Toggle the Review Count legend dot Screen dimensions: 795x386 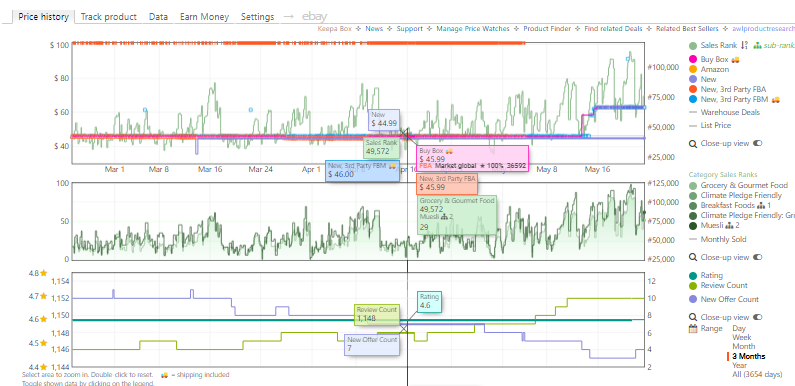coord(693,286)
